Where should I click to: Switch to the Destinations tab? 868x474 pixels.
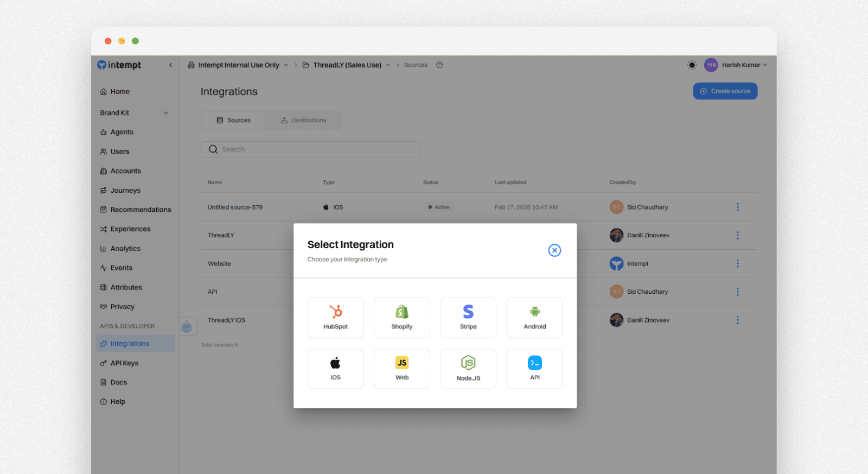(x=303, y=121)
